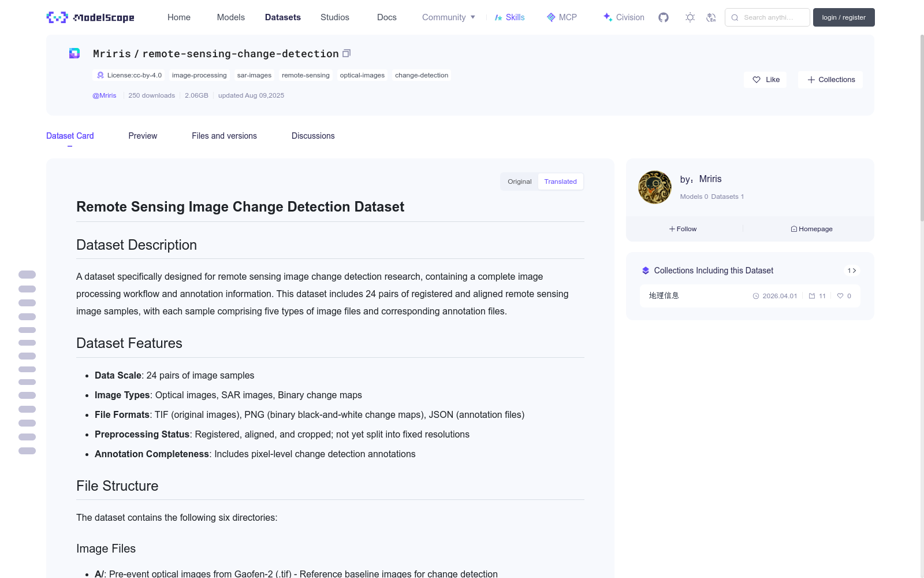Click the change-detection tag
The height and width of the screenshot is (578, 924).
click(422, 75)
